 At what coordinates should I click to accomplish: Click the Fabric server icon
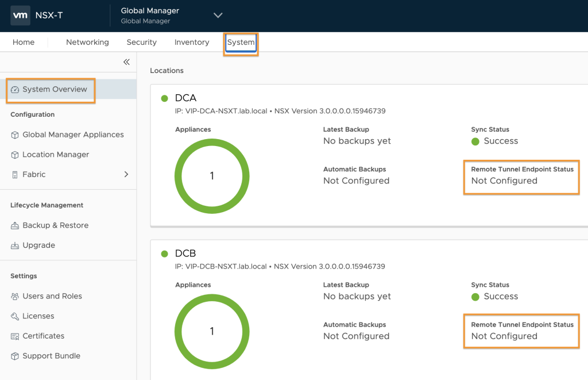coord(14,175)
